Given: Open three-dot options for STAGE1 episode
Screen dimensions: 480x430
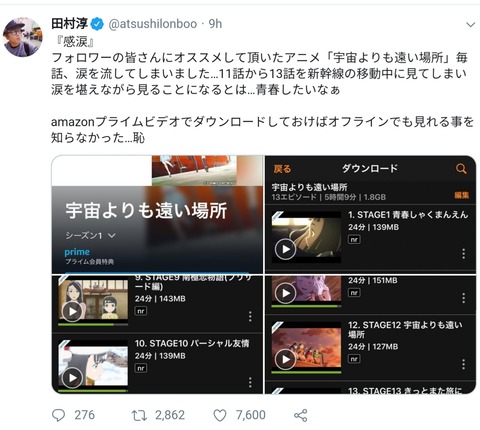Looking at the screenshot, I should (x=463, y=254).
